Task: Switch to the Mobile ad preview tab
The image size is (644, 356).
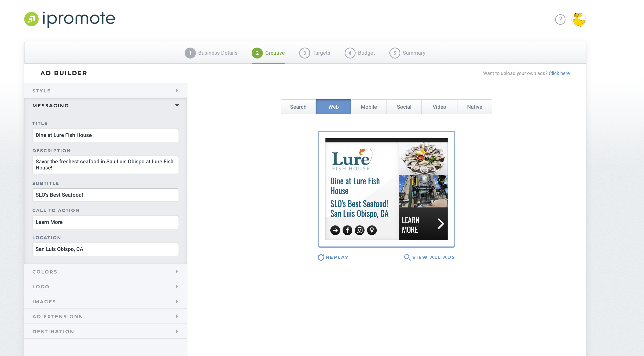Action: (369, 107)
